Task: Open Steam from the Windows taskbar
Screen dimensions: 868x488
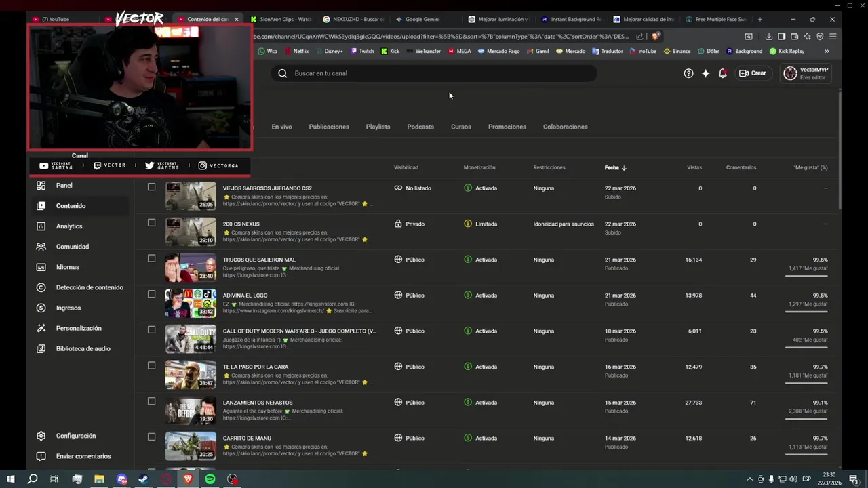Action: 144,479
